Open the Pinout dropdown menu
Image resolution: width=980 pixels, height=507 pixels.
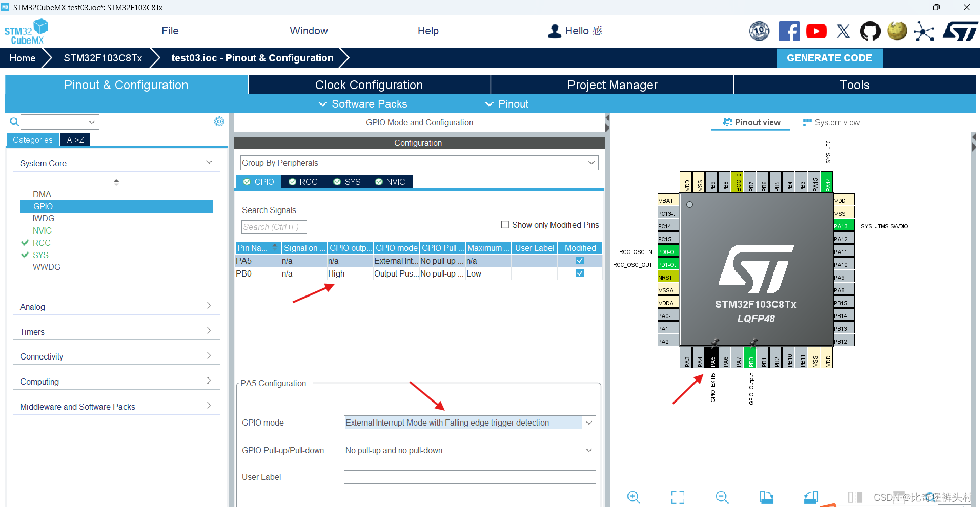pos(507,104)
